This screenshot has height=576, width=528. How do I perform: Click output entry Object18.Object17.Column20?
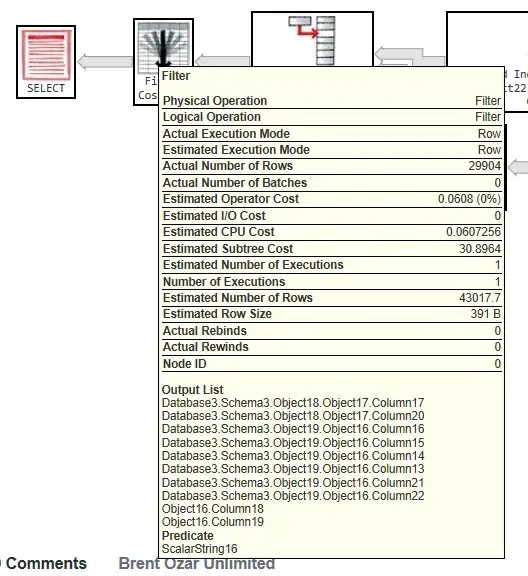click(x=293, y=416)
